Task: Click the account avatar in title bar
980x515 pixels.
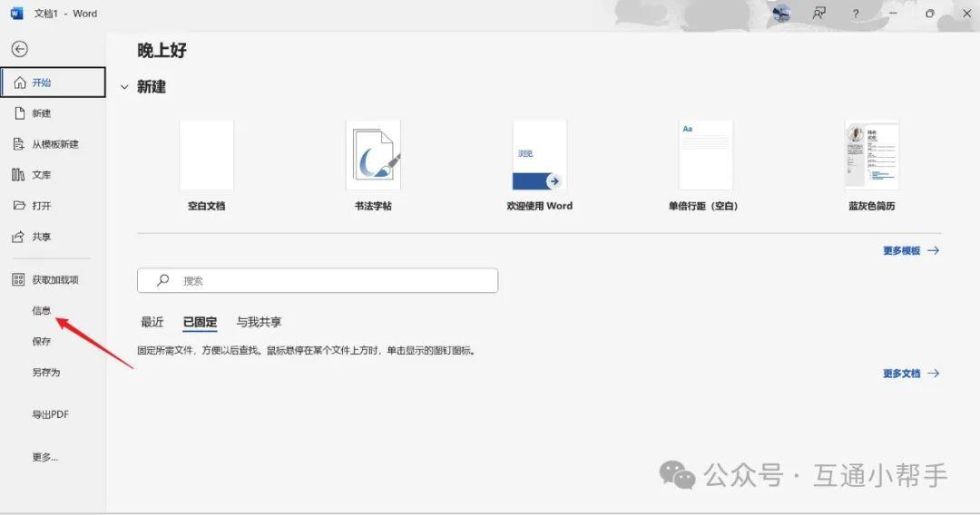Action: (781, 13)
